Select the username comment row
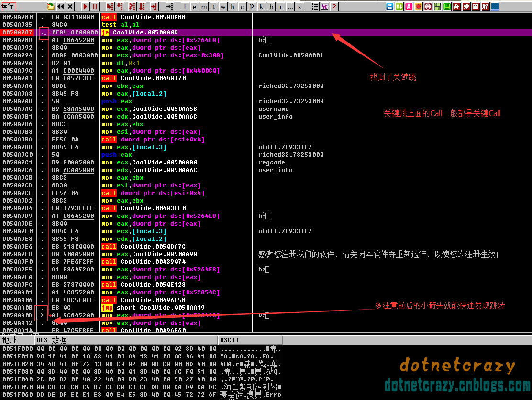Viewport: 532px width, 400px height. [274, 109]
